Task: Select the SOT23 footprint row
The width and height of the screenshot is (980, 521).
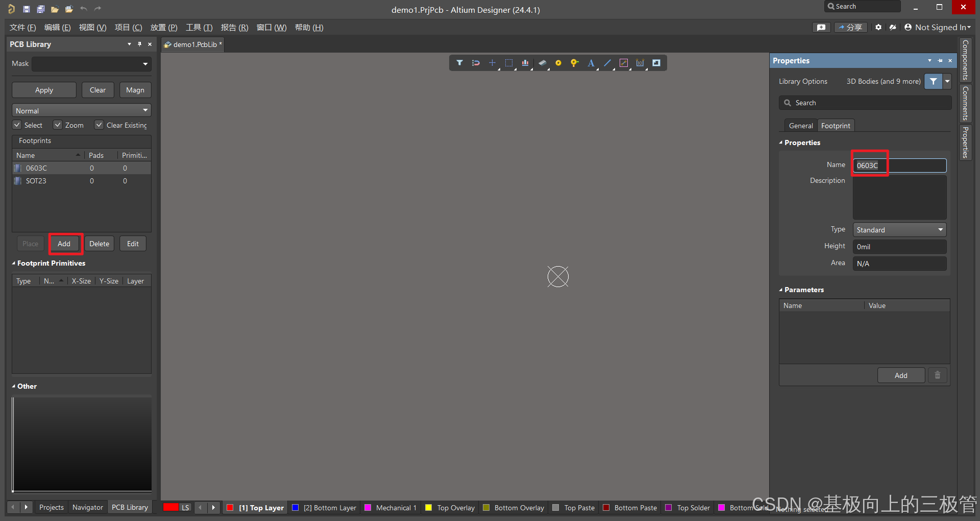Action: coord(82,181)
